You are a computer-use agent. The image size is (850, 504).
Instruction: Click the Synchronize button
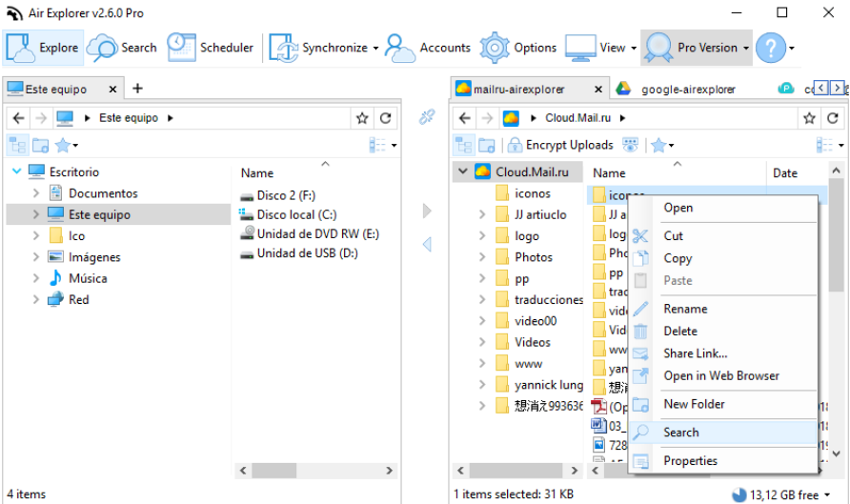click(x=318, y=48)
